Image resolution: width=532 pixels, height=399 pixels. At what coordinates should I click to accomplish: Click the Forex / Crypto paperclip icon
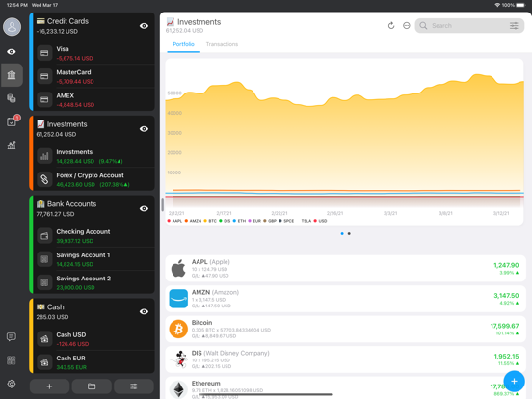(x=44, y=179)
